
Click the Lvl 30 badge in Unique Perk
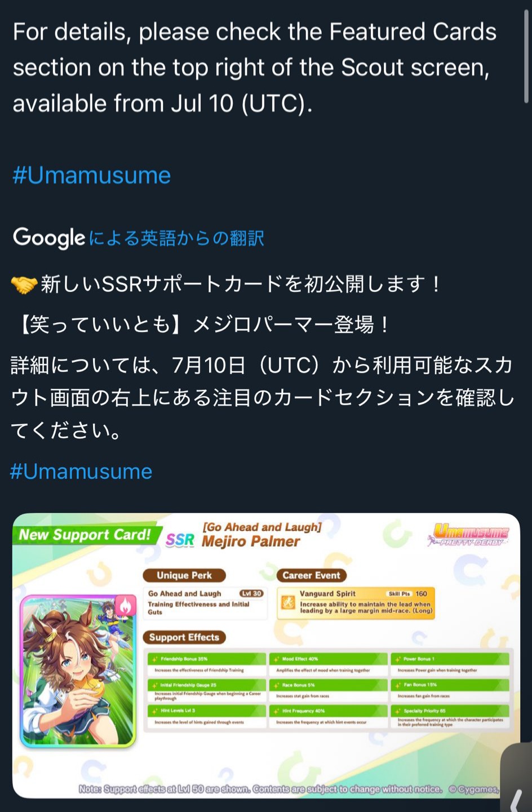251,593
